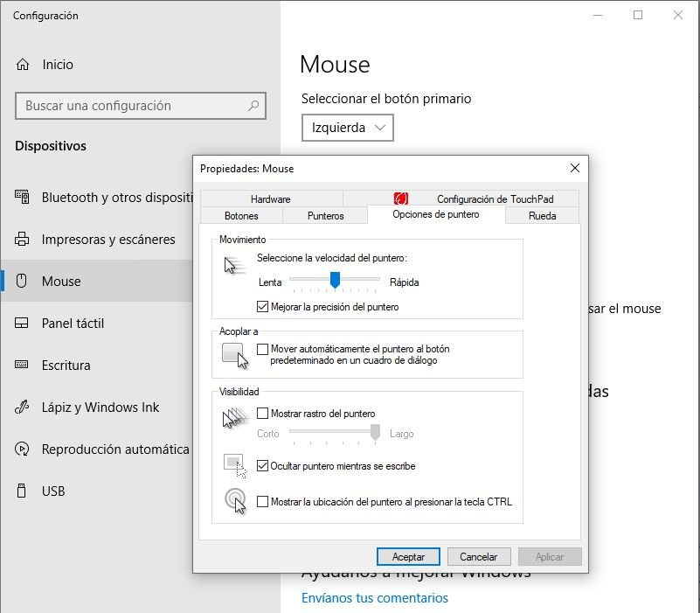
Task: Open the "Izquierda" primary button dropdown
Action: (345, 128)
